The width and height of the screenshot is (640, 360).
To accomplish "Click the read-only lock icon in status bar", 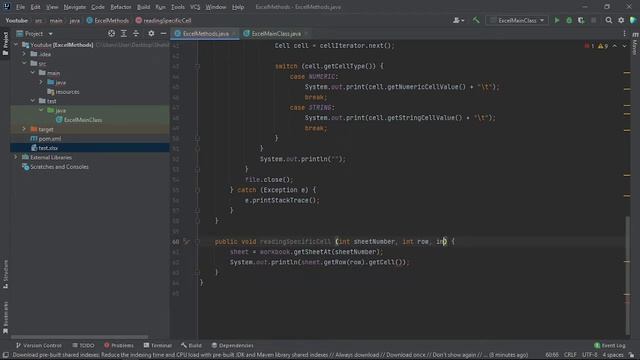I will click(632, 355).
